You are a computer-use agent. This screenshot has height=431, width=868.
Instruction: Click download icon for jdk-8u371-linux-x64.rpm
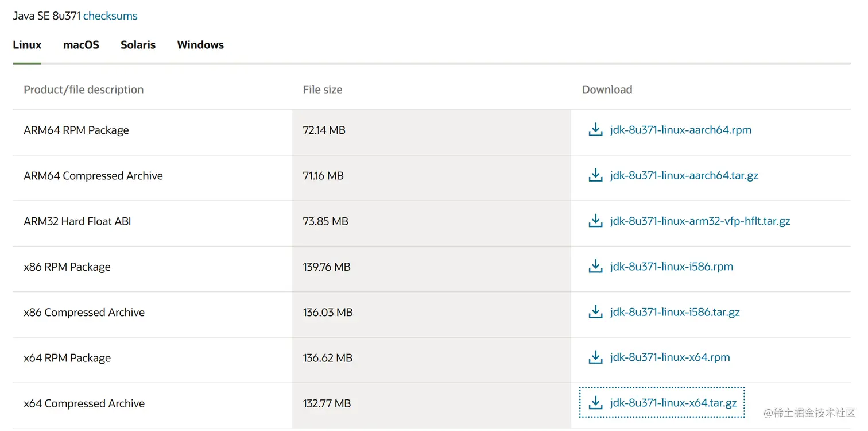click(595, 357)
